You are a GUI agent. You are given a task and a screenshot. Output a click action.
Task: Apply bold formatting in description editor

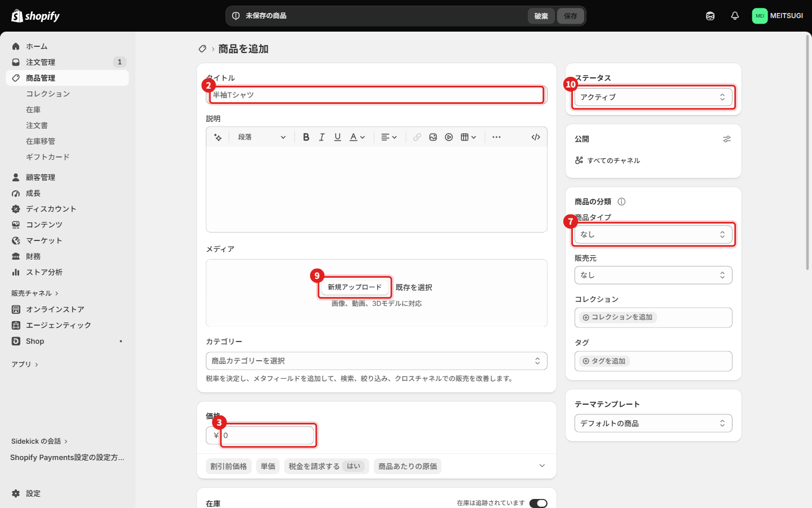306,137
